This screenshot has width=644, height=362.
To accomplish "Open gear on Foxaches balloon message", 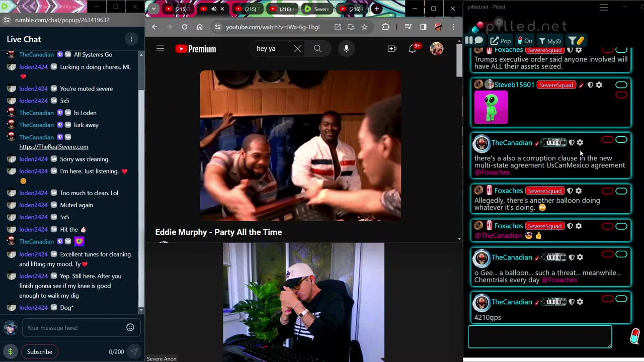I will (578, 191).
